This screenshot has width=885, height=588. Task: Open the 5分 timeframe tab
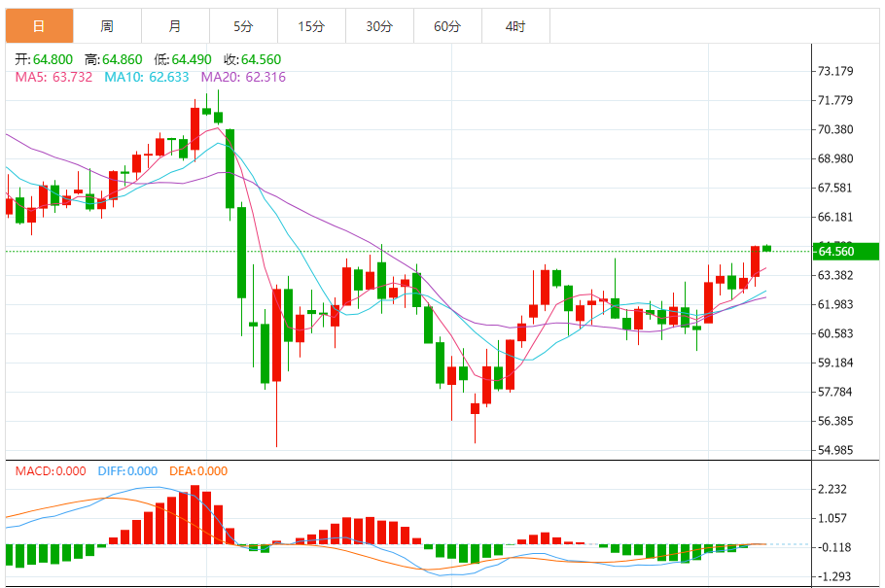[x=243, y=26]
